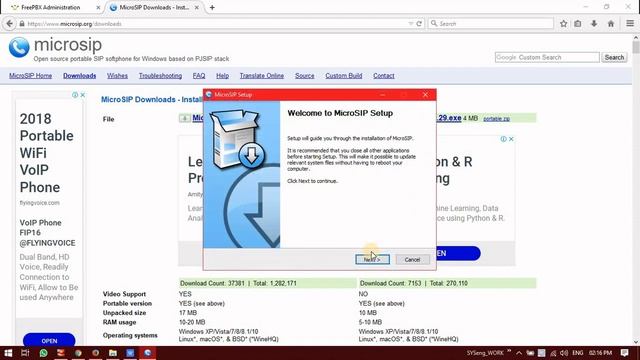Open the Firefox hamburger menu
The image size is (640, 360).
click(630, 24)
